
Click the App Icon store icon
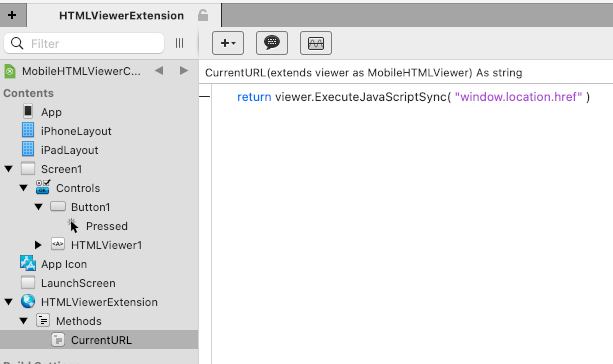point(28,264)
